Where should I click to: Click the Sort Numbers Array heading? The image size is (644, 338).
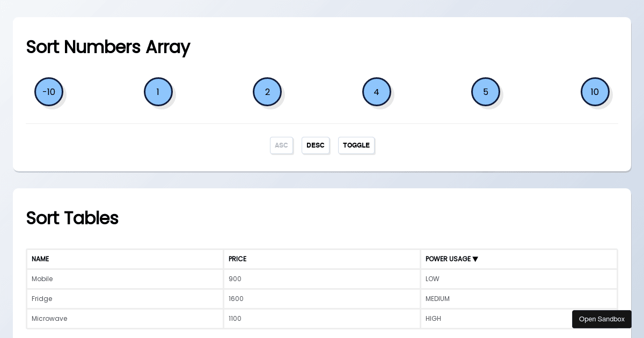(108, 47)
